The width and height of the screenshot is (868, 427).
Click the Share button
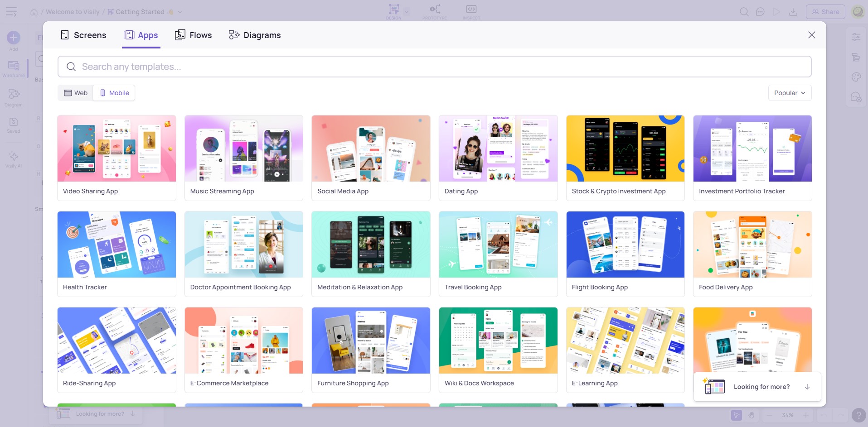tap(825, 12)
